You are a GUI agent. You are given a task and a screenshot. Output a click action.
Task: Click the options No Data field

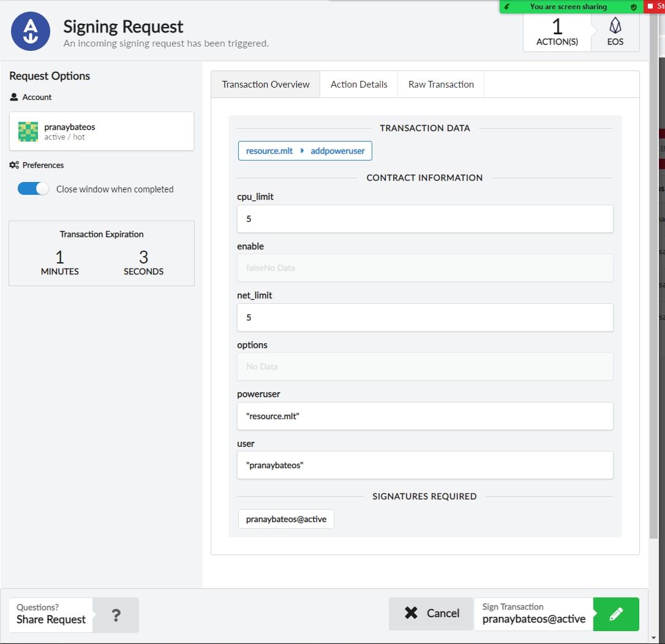pos(425,366)
